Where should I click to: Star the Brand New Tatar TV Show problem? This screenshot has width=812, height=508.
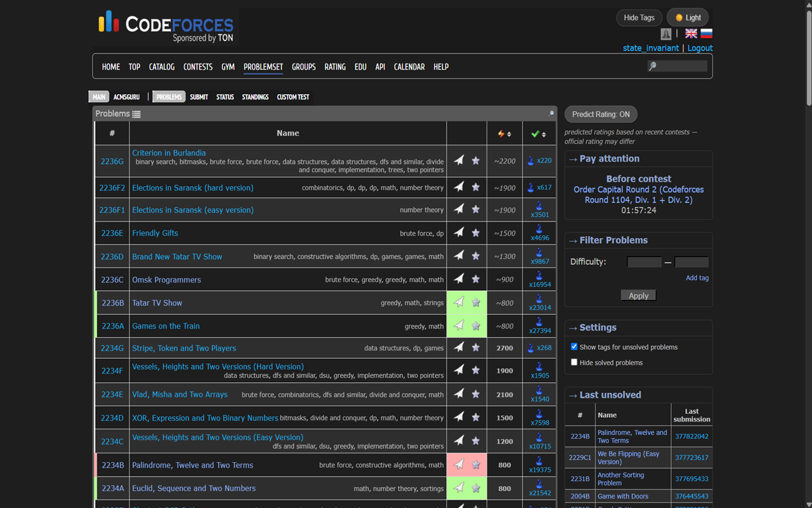click(x=476, y=255)
